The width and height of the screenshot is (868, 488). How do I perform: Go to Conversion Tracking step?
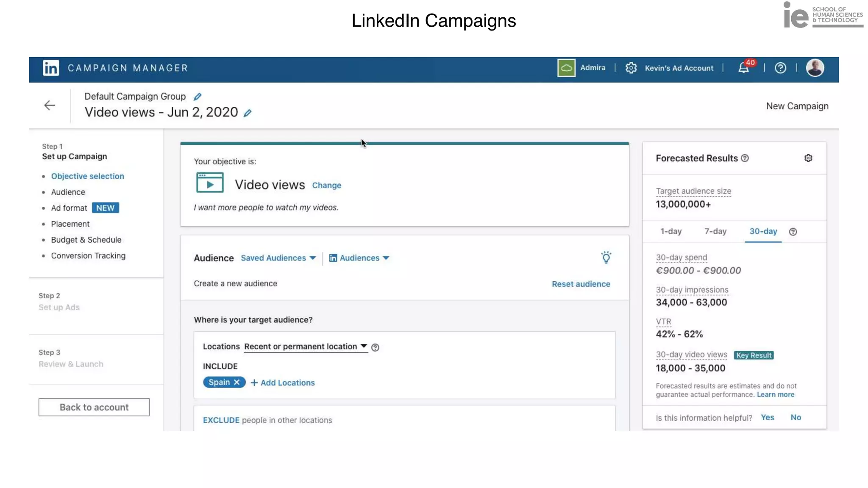pyautogui.click(x=89, y=256)
